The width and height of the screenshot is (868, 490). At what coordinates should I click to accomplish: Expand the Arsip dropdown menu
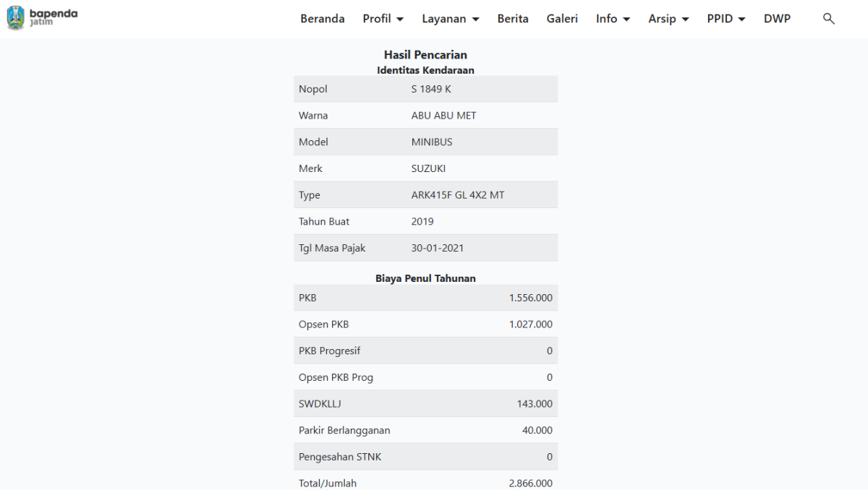click(669, 19)
